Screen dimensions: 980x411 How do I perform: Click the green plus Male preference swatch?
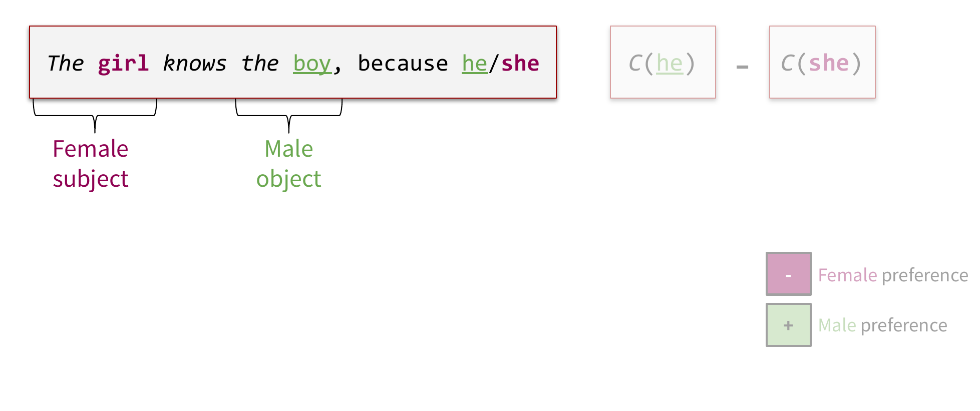(788, 325)
